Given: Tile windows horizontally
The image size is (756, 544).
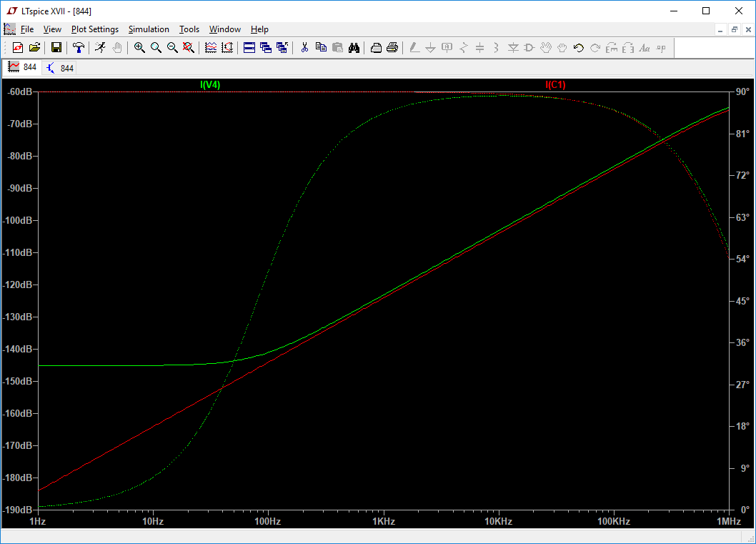Looking at the screenshot, I should click(249, 48).
